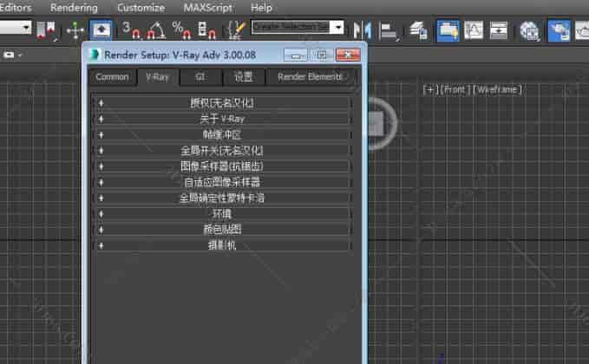The image size is (589, 364).
Task: Expand the 关于 V-Ray rollout
Action: click(221, 119)
